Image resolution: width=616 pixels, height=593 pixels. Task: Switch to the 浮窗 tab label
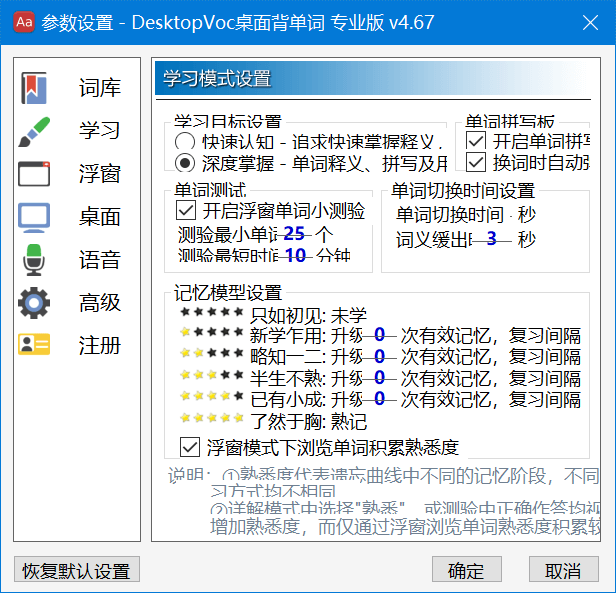(x=100, y=174)
